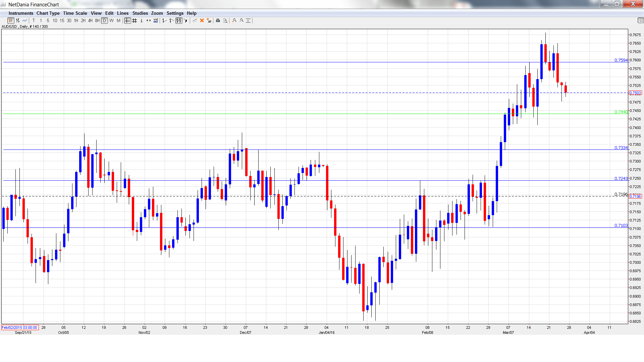Open the Chart Type menu

click(48, 13)
